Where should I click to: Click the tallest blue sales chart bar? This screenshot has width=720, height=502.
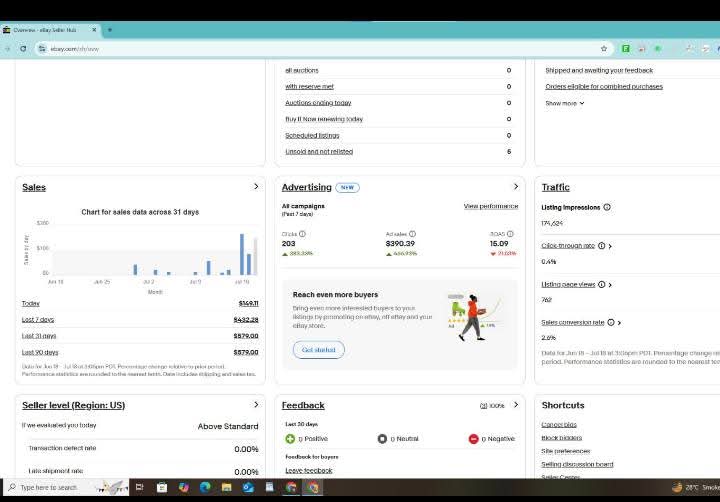tap(242, 254)
